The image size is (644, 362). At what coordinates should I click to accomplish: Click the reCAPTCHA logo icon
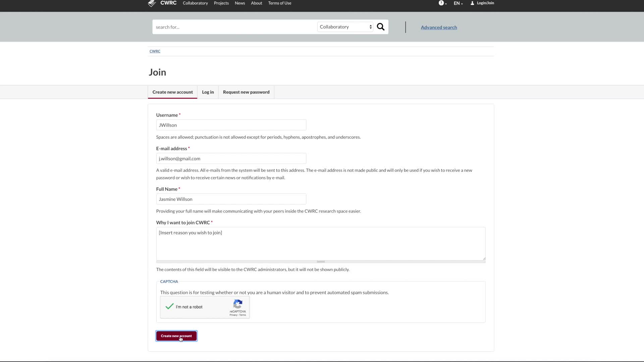pyautogui.click(x=238, y=304)
